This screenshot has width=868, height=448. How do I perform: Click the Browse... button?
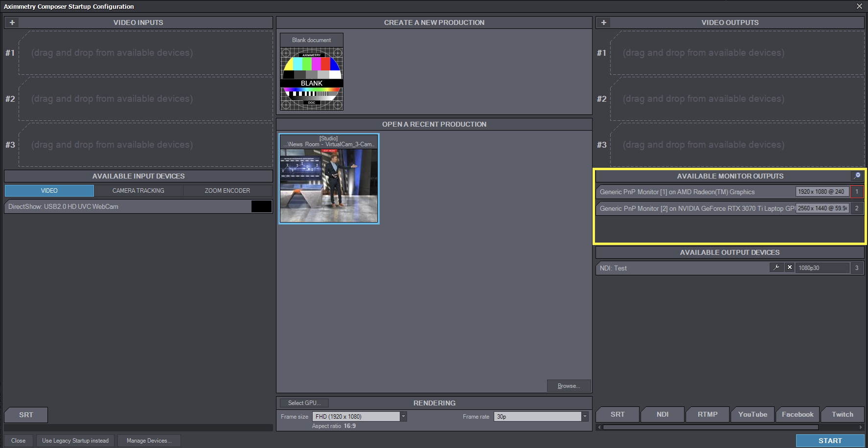coord(569,386)
